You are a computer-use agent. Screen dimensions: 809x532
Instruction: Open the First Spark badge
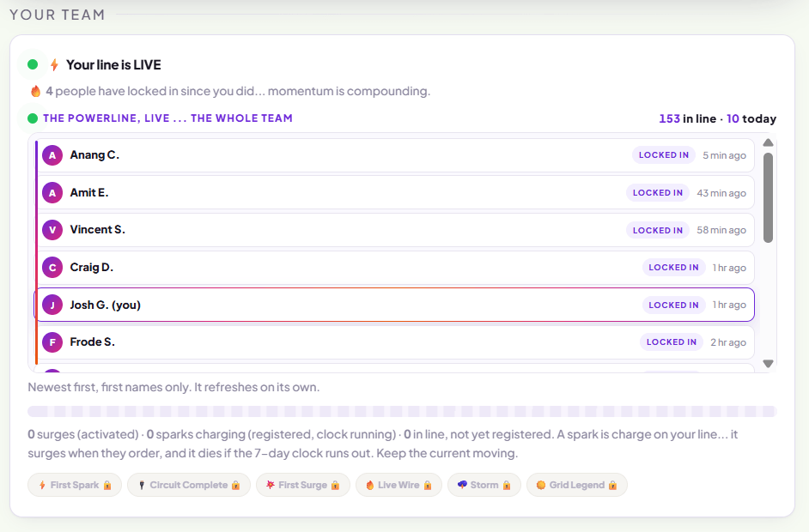pos(75,485)
